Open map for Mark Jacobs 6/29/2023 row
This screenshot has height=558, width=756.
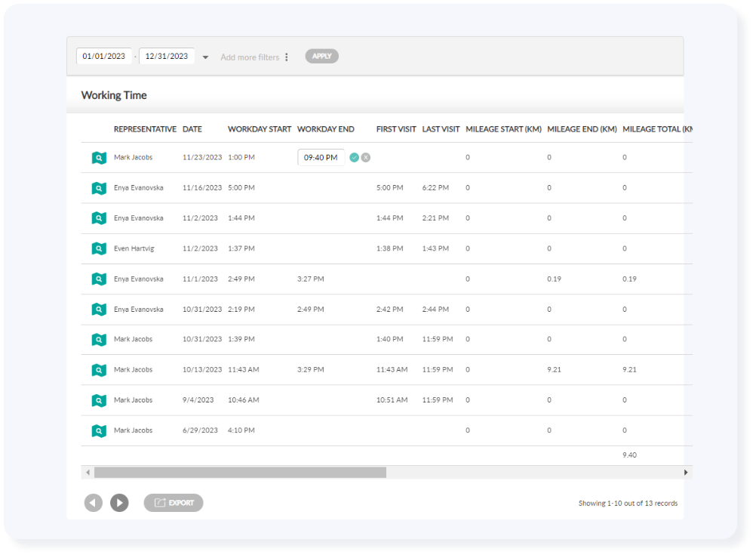(x=99, y=431)
